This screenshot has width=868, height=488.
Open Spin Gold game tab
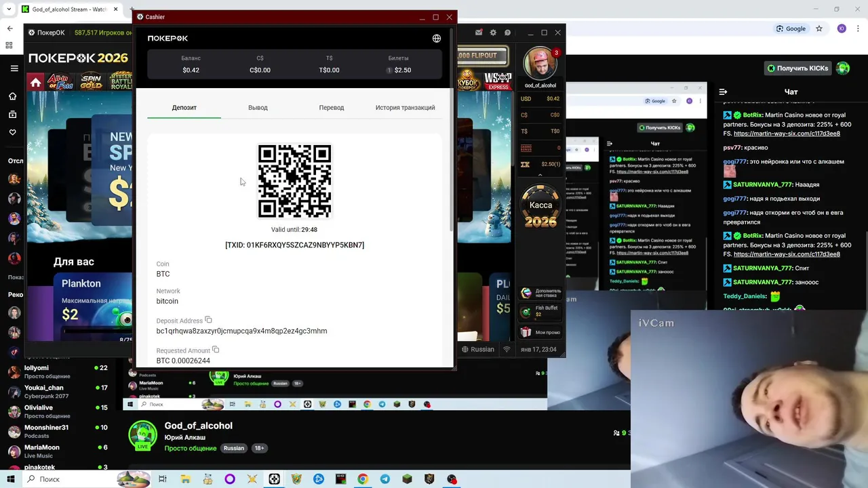(x=91, y=83)
